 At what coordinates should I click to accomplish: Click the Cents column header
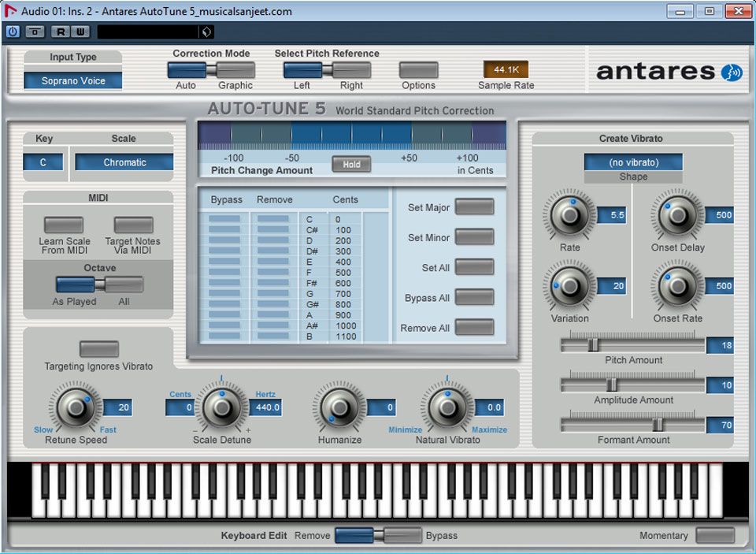click(x=345, y=199)
